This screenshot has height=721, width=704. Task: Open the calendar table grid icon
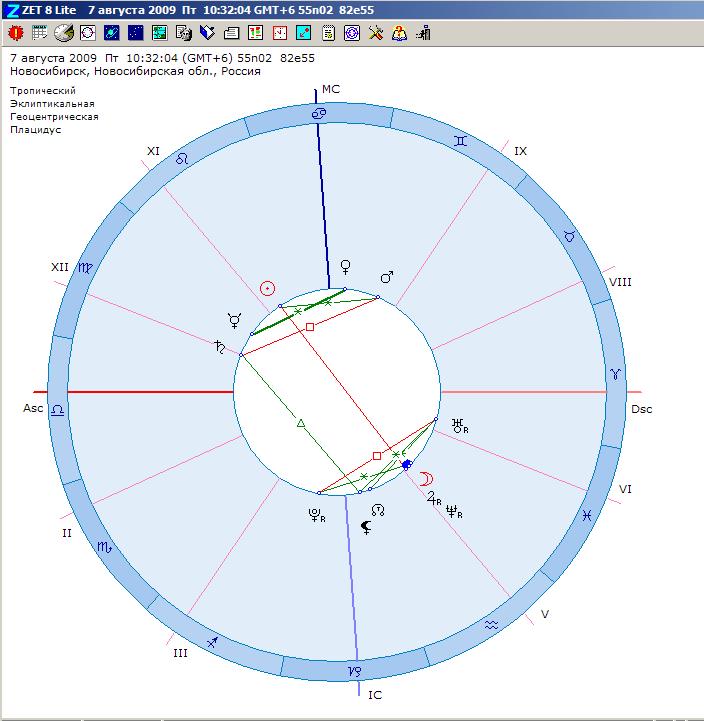(x=39, y=33)
